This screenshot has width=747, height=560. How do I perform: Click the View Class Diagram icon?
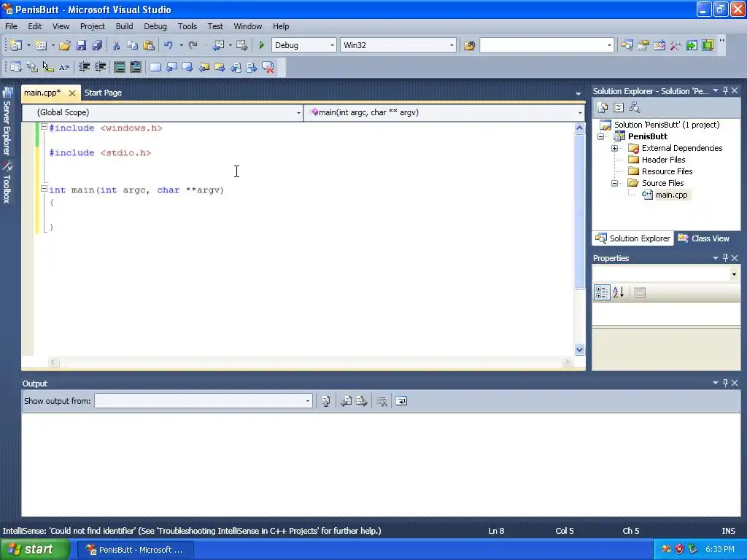coord(635,107)
